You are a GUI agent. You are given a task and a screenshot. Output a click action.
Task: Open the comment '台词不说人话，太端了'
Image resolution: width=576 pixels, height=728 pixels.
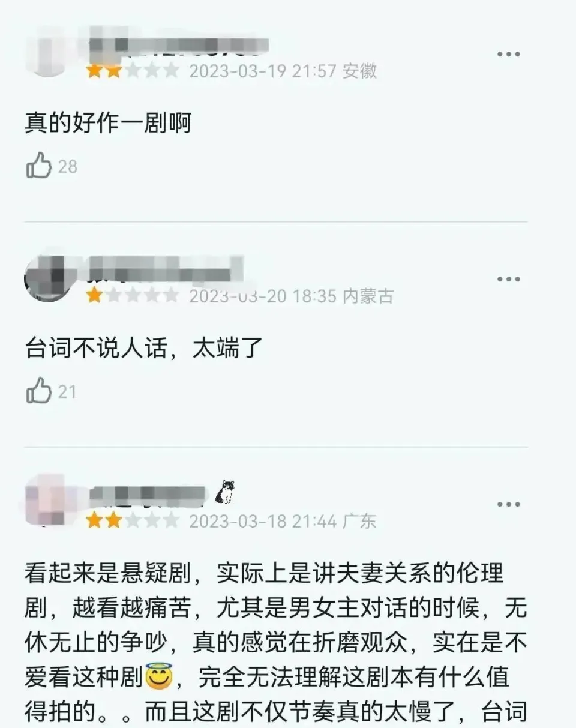(145, 349)
